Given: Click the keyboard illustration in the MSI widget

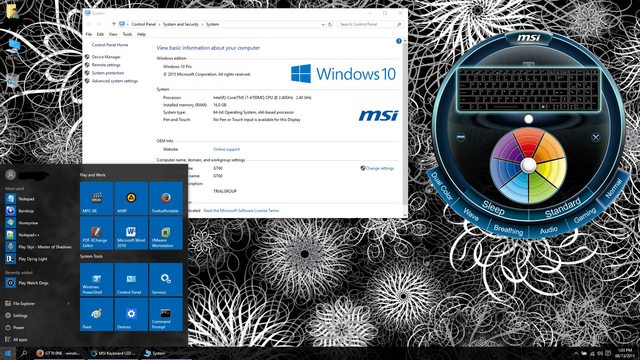Looking at the screenshot, I should (528, 89).
